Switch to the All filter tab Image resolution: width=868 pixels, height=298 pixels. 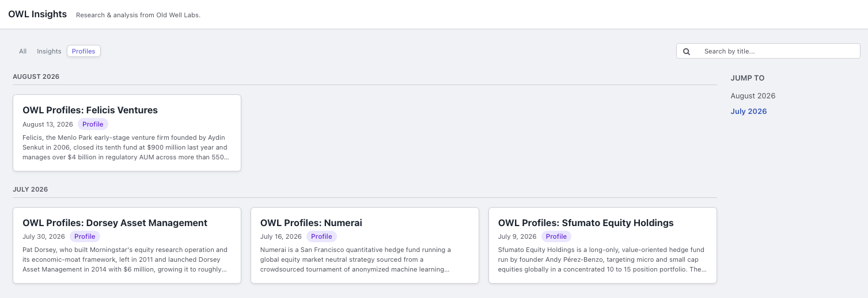[23, 51]
